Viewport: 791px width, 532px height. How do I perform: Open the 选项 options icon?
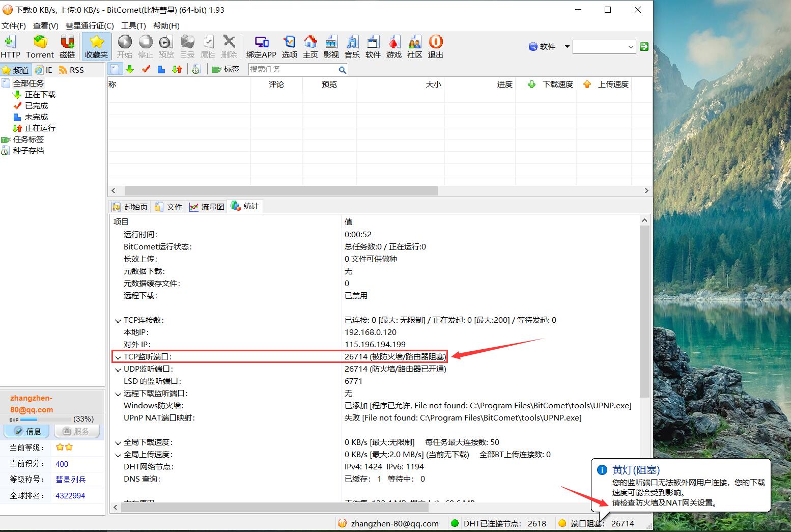290,47
